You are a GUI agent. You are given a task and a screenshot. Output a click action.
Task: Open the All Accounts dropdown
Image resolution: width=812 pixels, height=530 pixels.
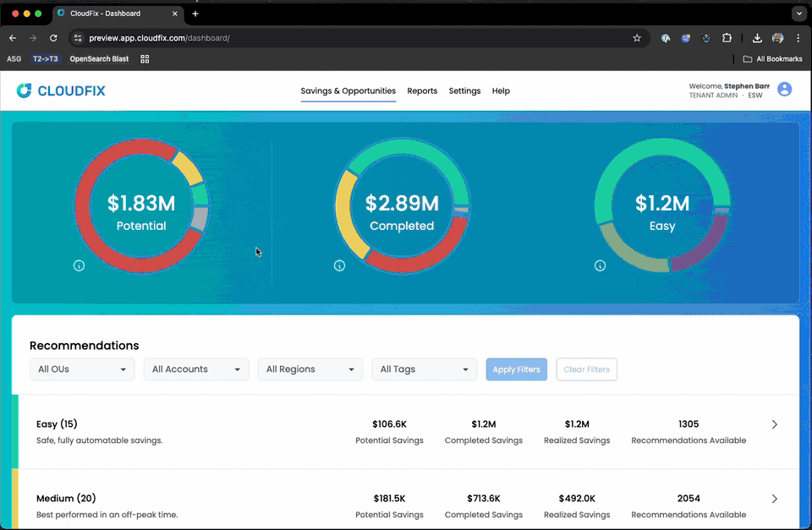click(x=195, y=369)
